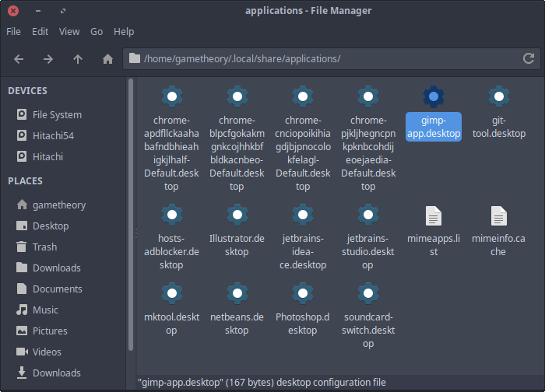Go forward with the right arrow button

click(x=48, y=59)
